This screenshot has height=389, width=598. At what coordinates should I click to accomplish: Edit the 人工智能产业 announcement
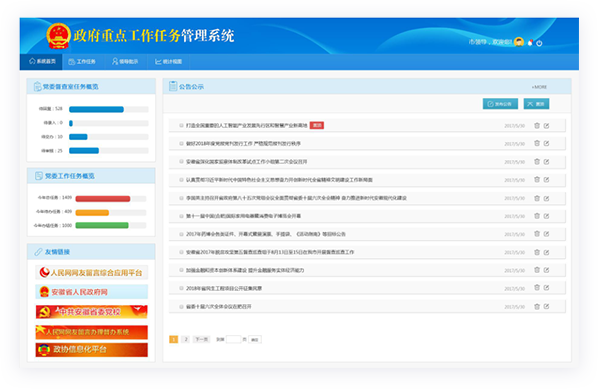[547, 125]
